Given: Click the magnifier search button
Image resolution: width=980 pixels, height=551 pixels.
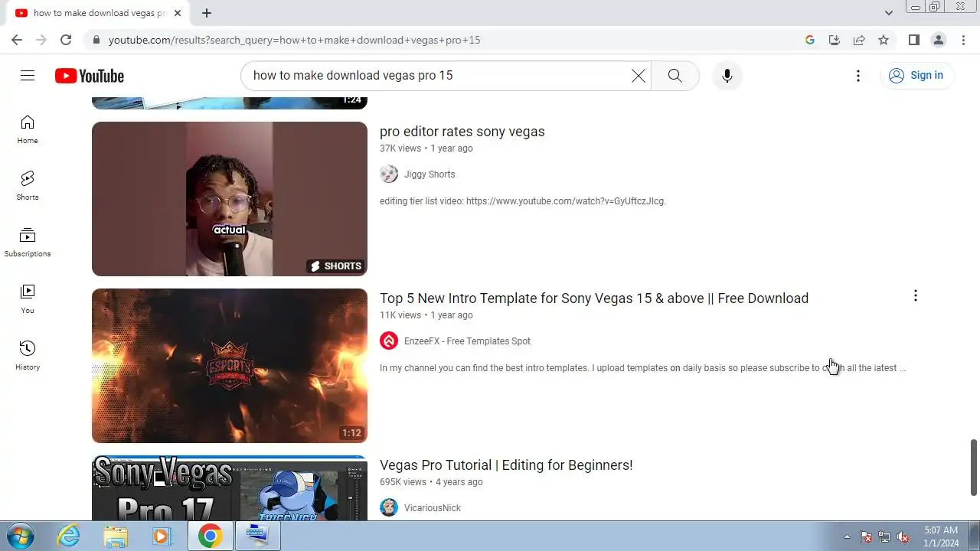Looking at the screenshot, I should 675,76.
